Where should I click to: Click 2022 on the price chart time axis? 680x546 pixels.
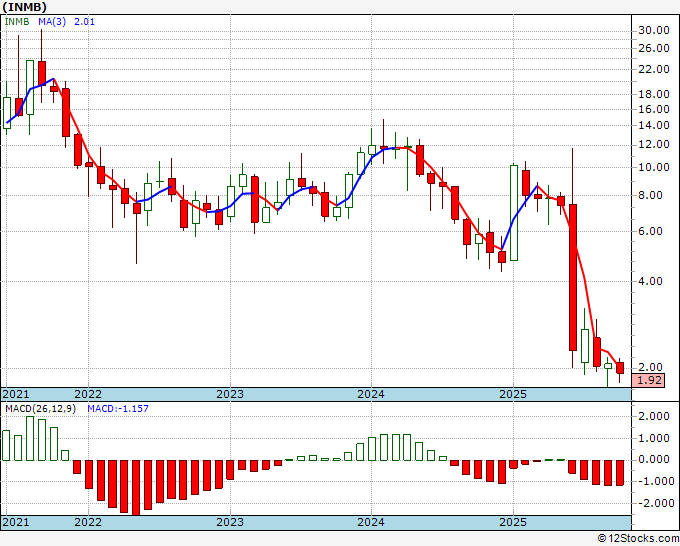88,394
